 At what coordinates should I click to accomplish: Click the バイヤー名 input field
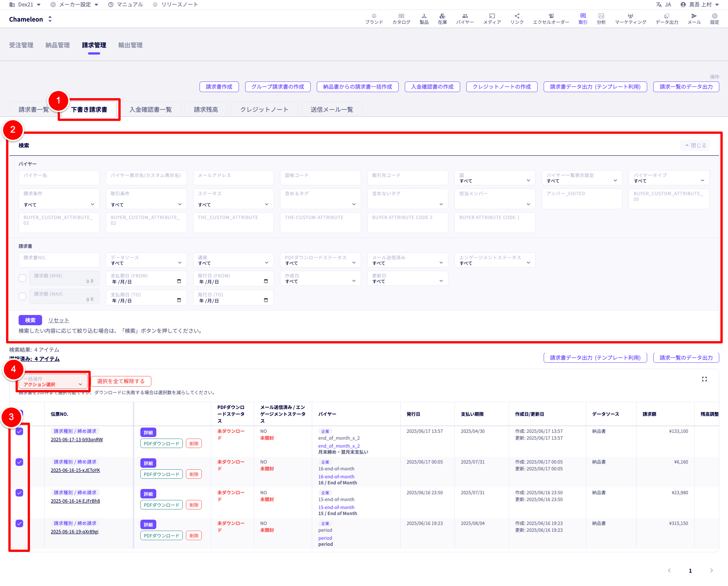point(59,178)
